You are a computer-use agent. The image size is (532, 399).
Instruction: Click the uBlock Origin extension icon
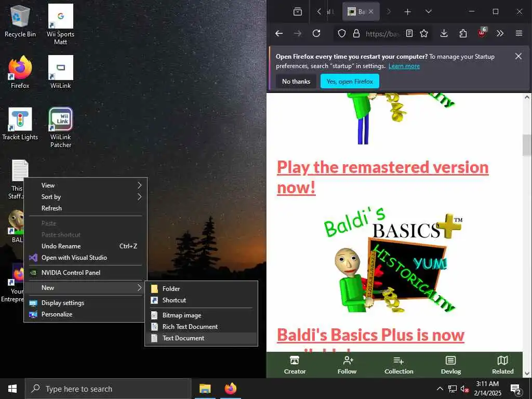(482, 33)
